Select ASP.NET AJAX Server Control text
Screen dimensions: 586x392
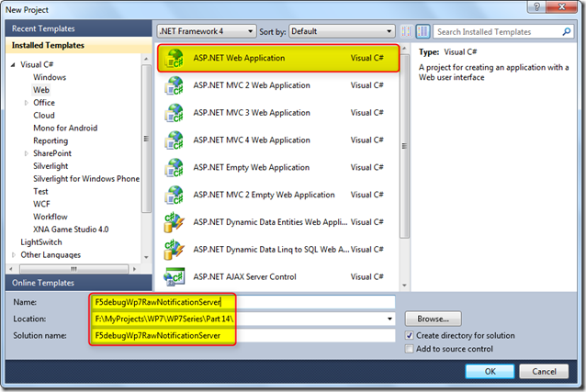tap(244, 277)
